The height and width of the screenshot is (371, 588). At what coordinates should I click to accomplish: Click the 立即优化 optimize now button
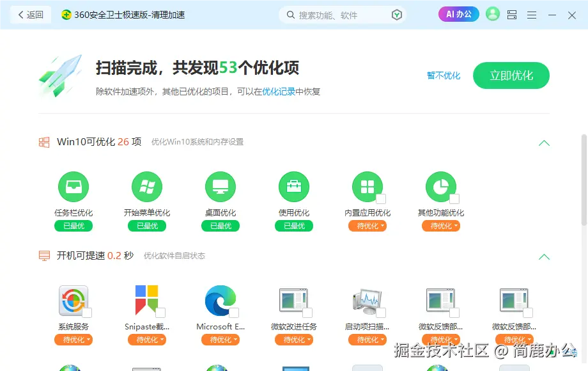[511, 75]
